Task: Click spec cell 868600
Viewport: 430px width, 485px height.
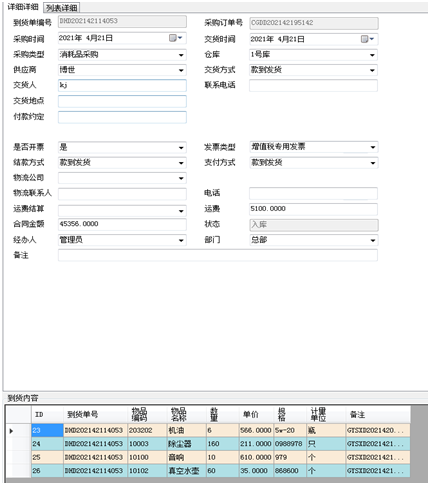Action: click(x=290, y=471)
